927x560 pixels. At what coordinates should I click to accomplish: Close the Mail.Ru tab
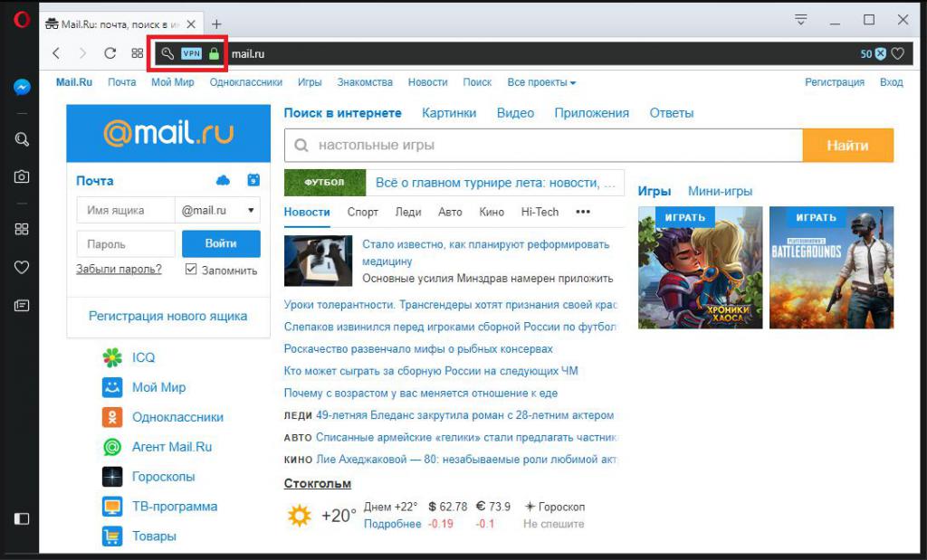[x=191, y=24]
